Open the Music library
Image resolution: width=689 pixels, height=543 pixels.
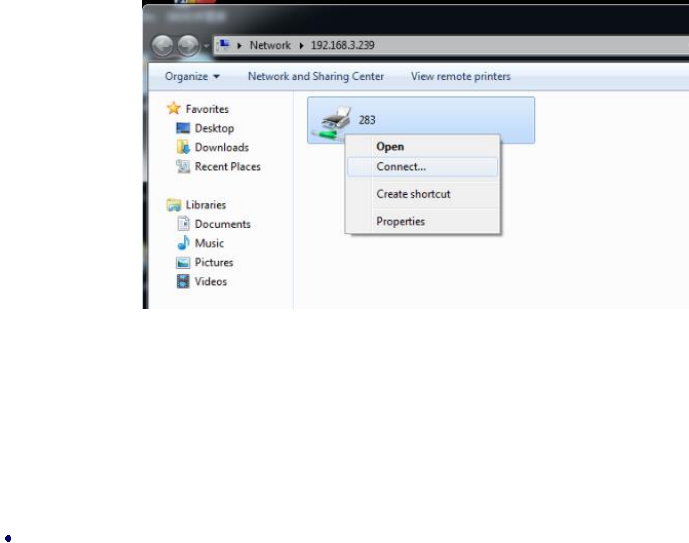point(209,243)
